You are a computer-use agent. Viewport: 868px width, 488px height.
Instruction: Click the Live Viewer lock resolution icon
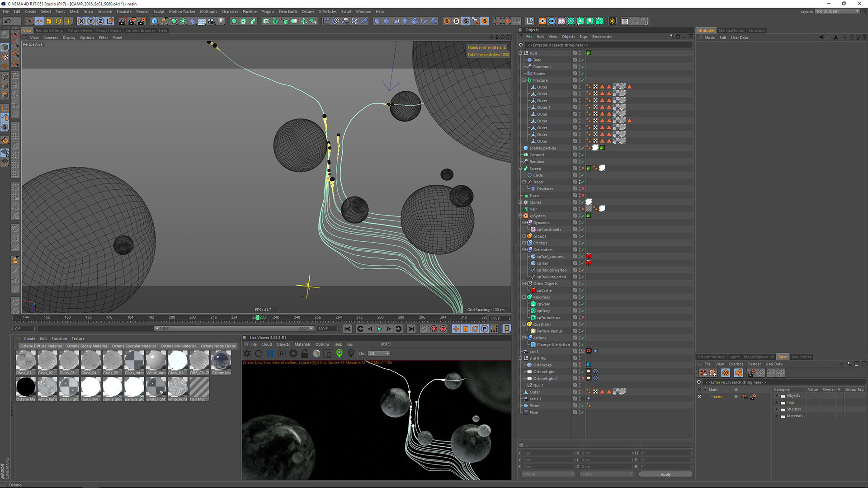[305, 353]
